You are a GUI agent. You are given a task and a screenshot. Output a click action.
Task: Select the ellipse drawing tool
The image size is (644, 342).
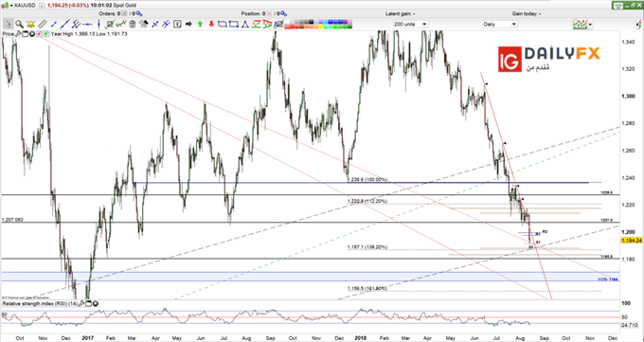(x=222, y=25)
